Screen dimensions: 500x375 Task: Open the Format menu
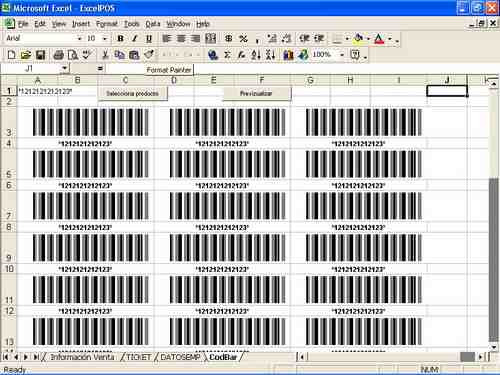pyautogui.click(x=107, y=24)
